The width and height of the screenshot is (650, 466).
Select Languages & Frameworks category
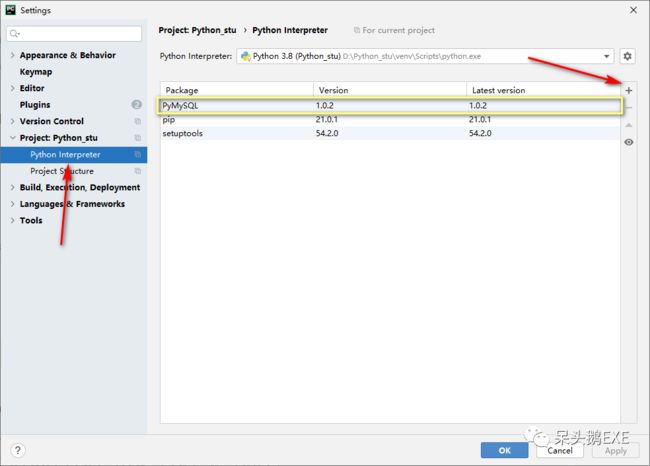(72, 204)
